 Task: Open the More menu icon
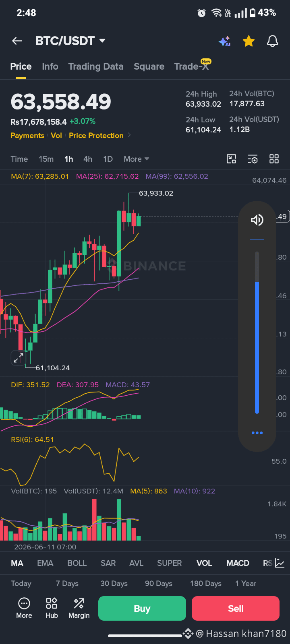click(24, 608)
